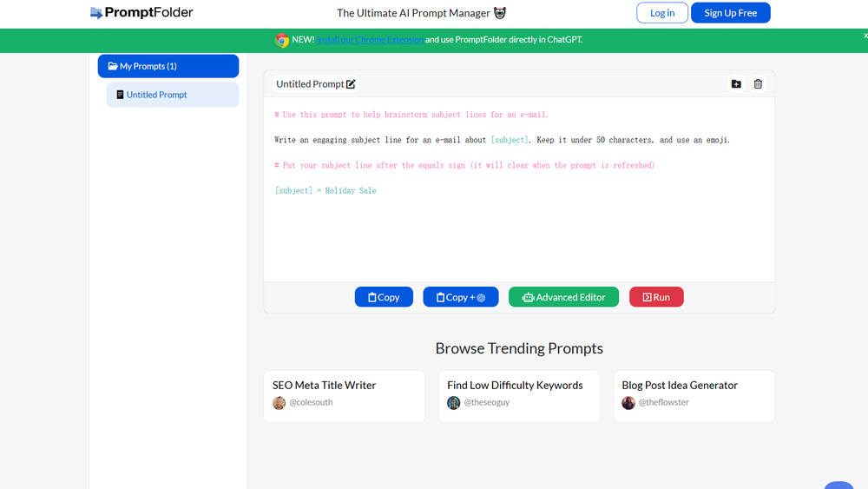The width and height of the screenshot is (868, 489).
Task: Click the @theflowster username
Action: 664,403
